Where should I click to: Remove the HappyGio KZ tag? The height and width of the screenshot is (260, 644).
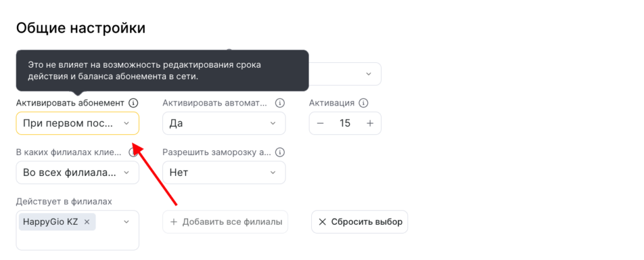(x=87, y=222)
